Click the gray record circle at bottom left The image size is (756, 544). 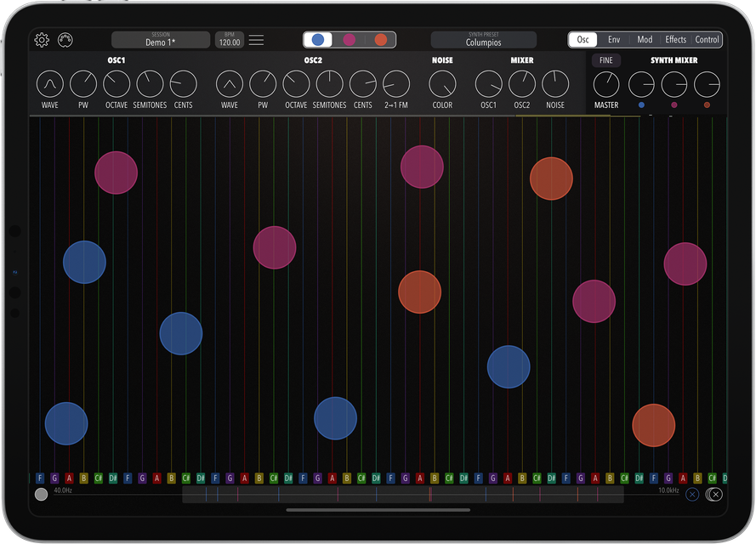41,495
